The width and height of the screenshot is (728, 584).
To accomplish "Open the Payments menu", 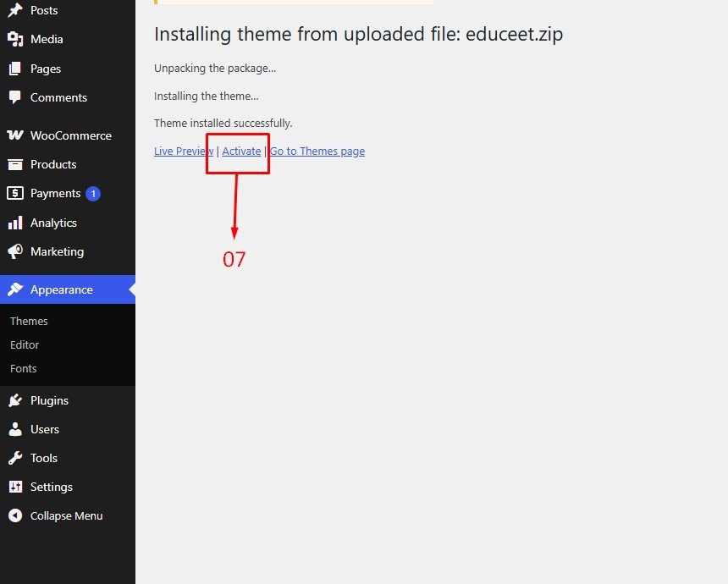I will point(68,193).
